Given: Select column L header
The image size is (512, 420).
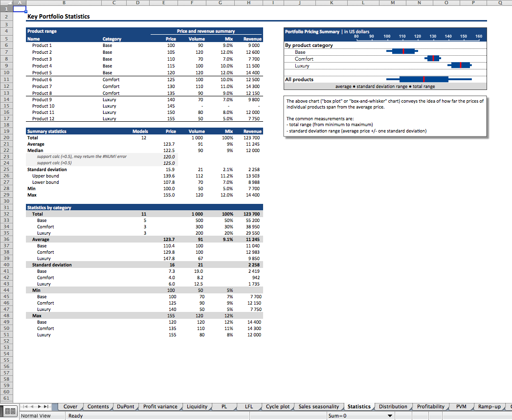Looking at the screenshot, I should (x=363, y=2).
